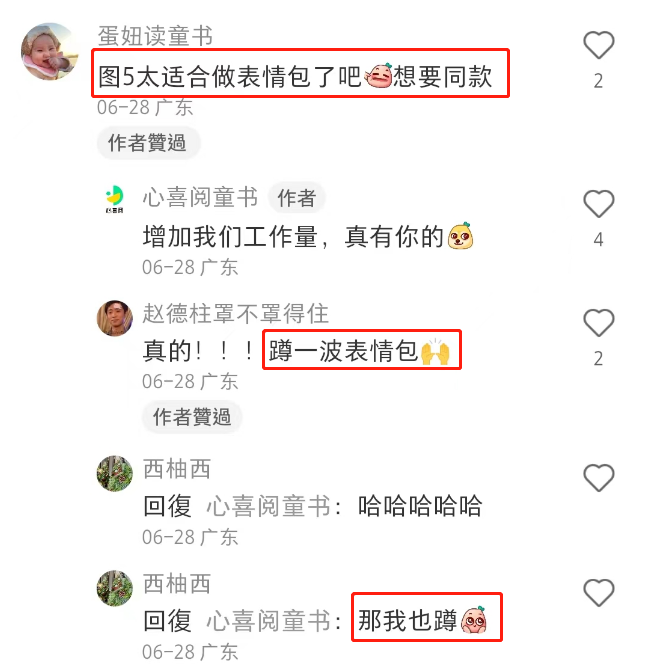Like 赵德柱罩不罩得住's comment
Screen dimensions: 655x671
(x=599, y=323)
